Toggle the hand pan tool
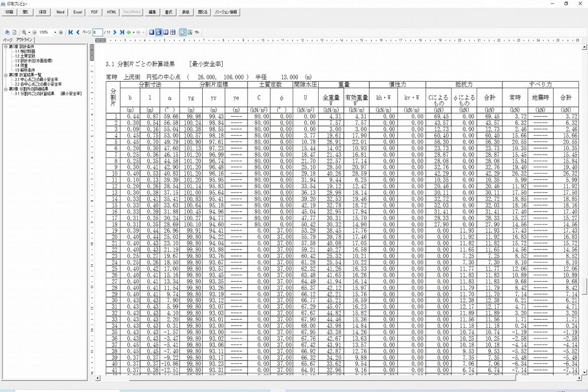Viewport: 588px width, 392px height. click(x=183, y=32)
